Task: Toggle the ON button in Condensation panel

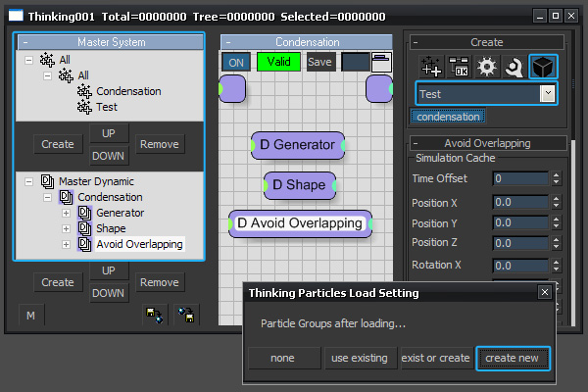Action: tap(236, 63)
